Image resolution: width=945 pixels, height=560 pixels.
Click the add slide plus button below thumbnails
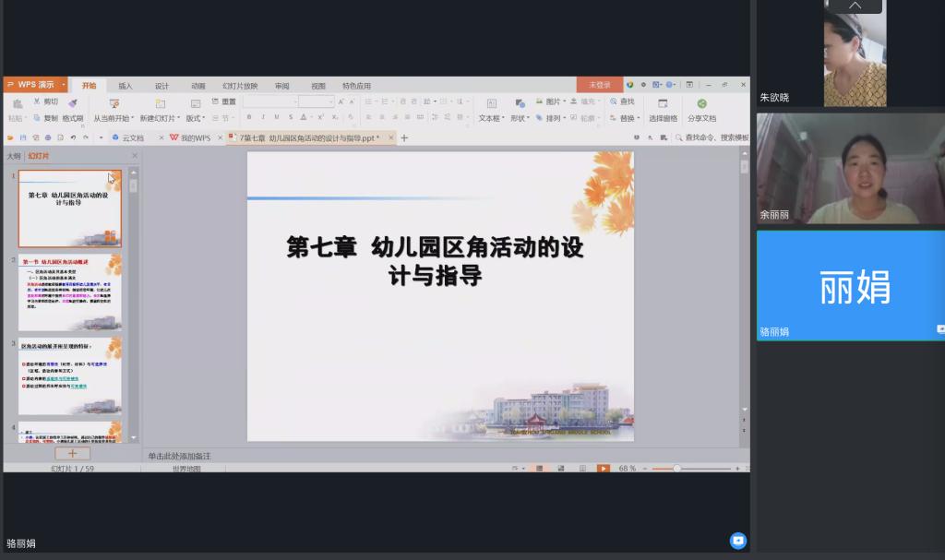(72, 453)
